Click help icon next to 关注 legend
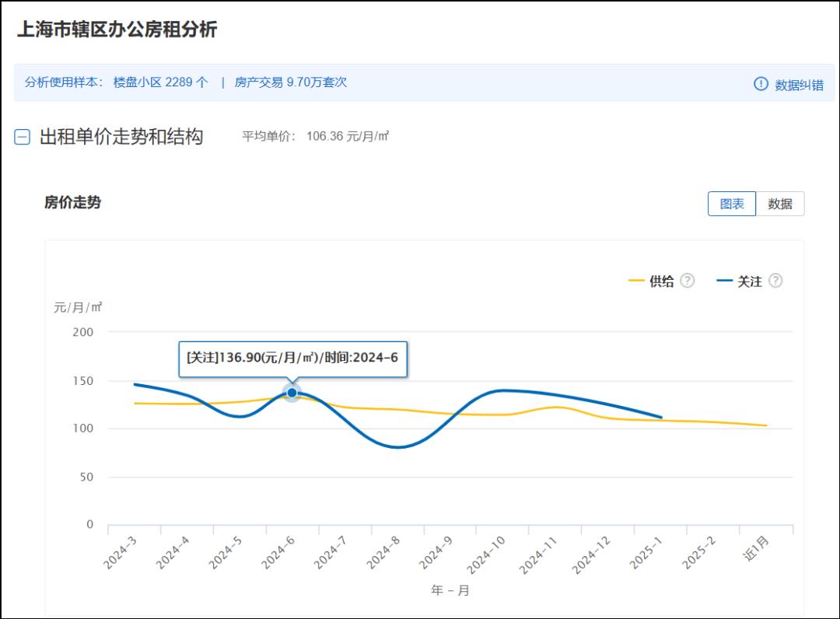 [775, 281]
